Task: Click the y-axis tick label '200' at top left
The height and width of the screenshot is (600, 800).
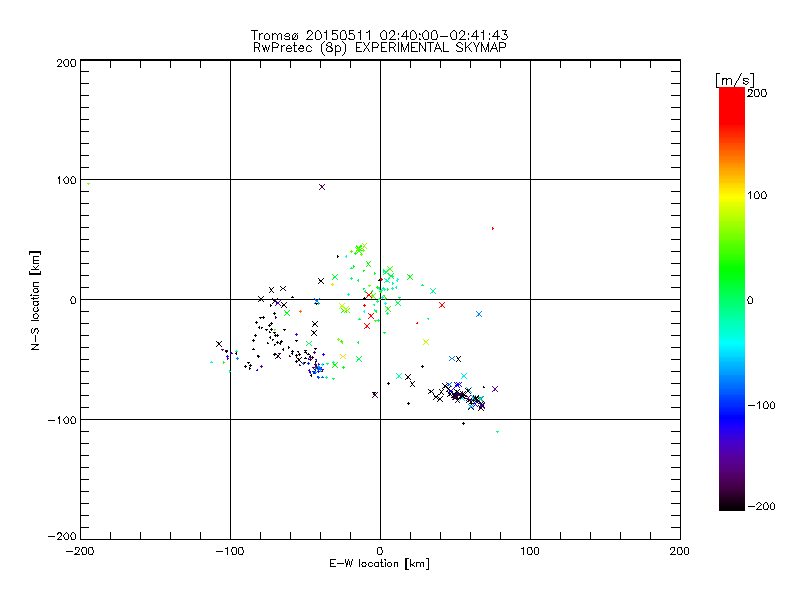Action: click(x=66, y=63)
